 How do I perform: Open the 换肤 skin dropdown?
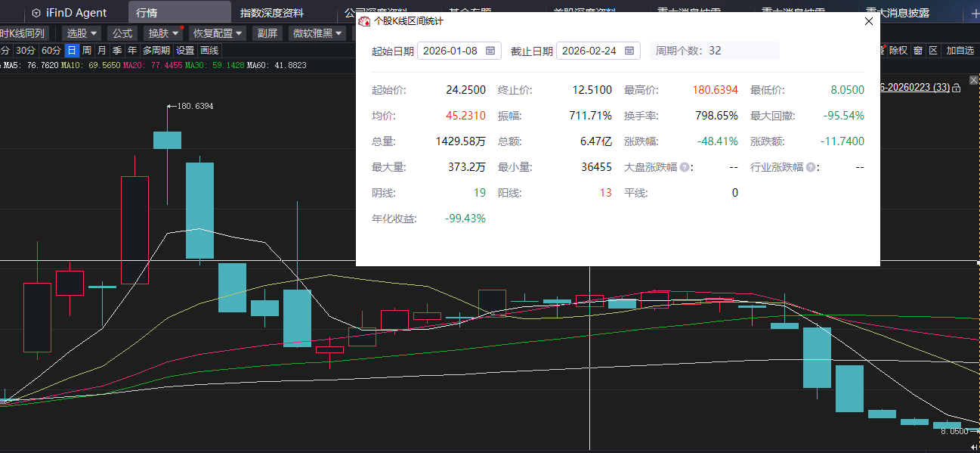tap(163, 33)
